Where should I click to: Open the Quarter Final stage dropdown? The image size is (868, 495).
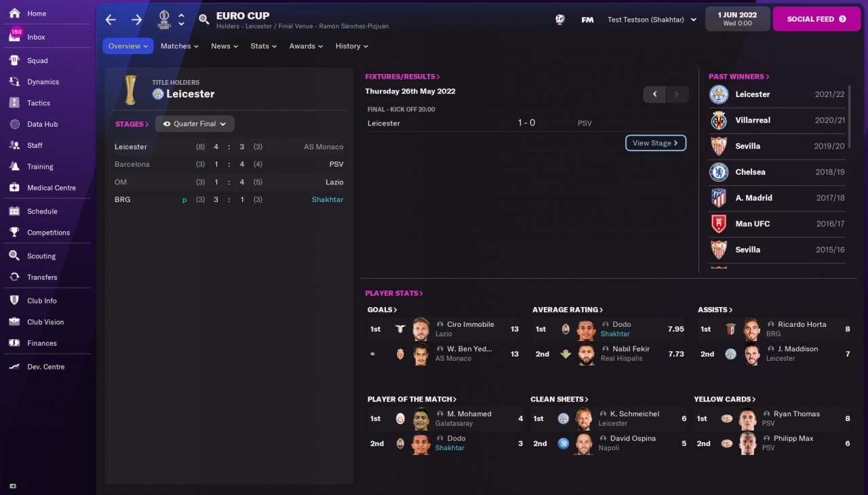[x=195, y=124]
